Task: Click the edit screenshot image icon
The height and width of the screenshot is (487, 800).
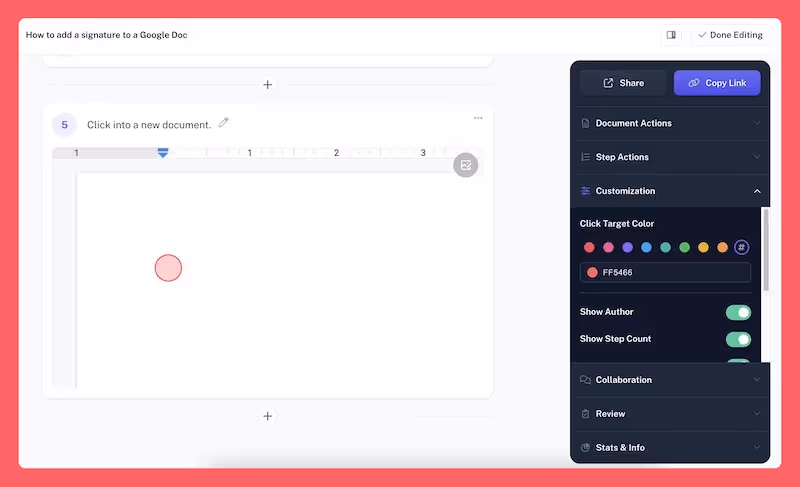Action: pos(466,165)
